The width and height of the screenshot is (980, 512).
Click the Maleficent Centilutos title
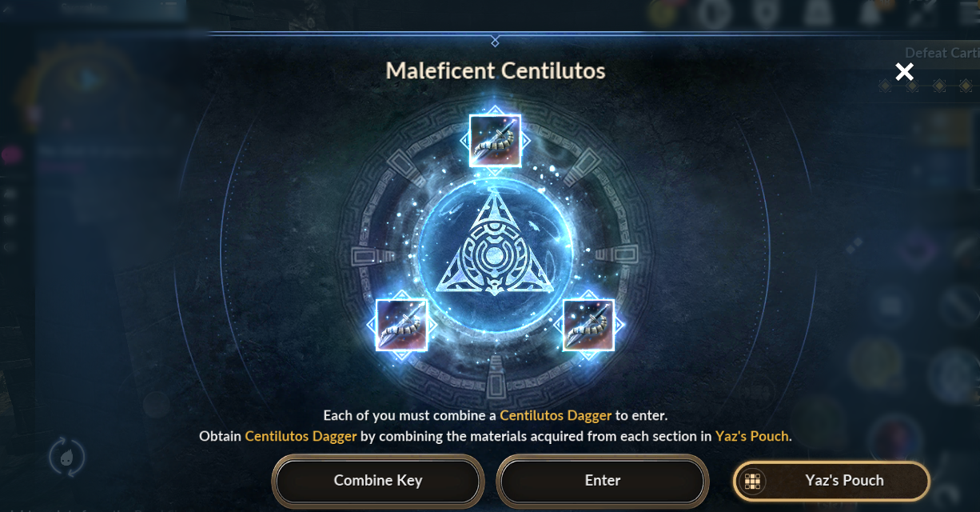496,70
